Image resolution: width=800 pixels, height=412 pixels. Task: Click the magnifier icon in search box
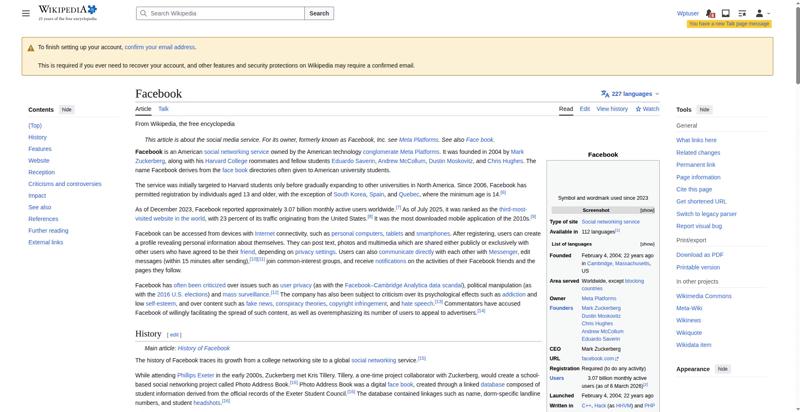click(x=143, y=13)
